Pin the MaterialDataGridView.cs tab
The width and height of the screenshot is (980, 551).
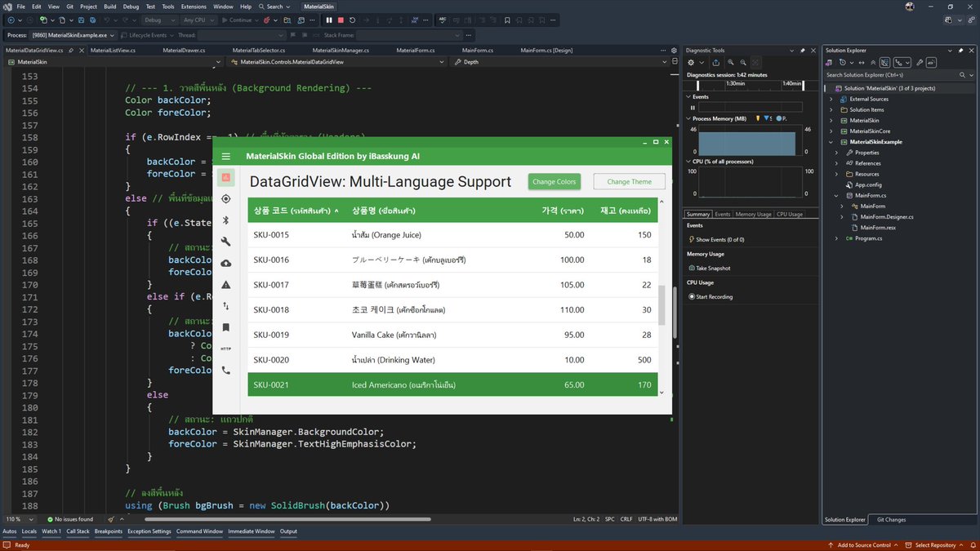coord(71,51)
